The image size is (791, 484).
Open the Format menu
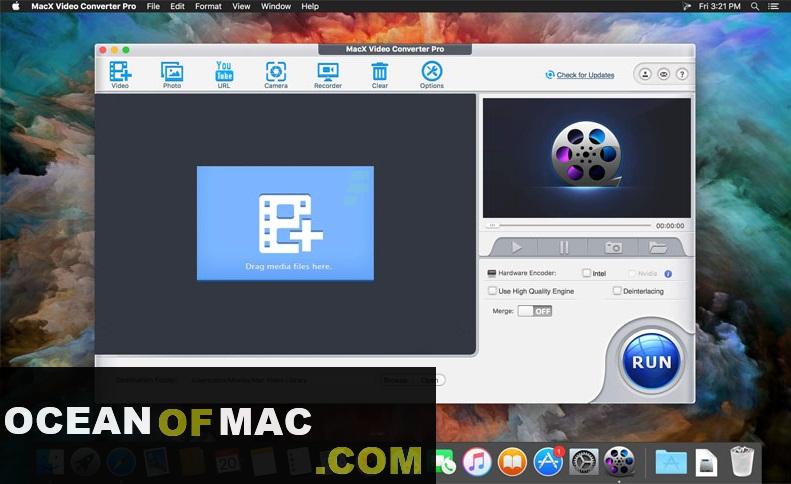(x=208, y=6)
